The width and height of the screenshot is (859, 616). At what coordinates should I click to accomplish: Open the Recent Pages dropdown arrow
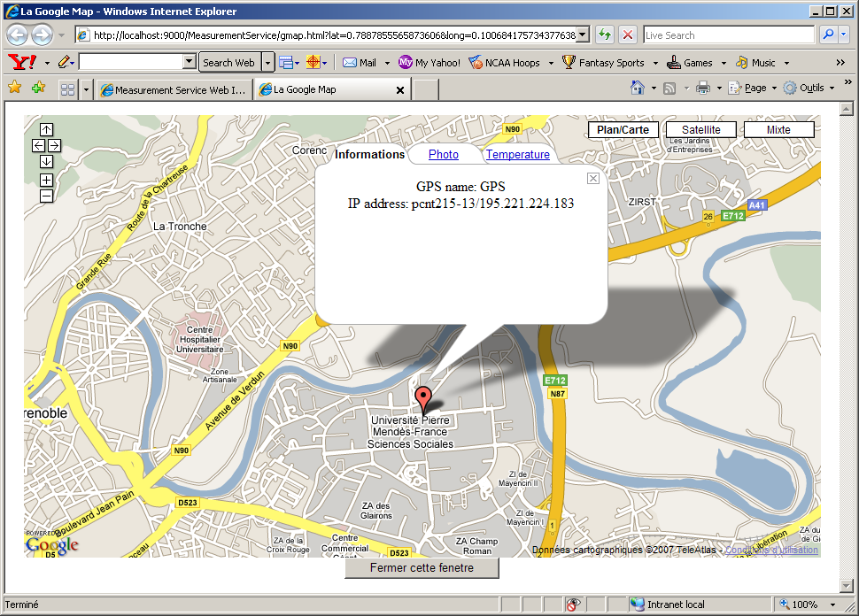(61, 35)
